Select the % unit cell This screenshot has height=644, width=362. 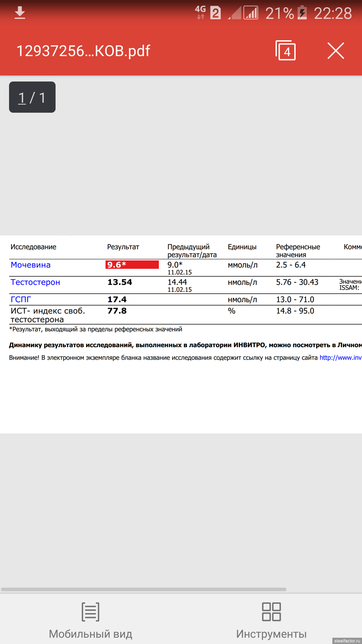click(232, 311)
